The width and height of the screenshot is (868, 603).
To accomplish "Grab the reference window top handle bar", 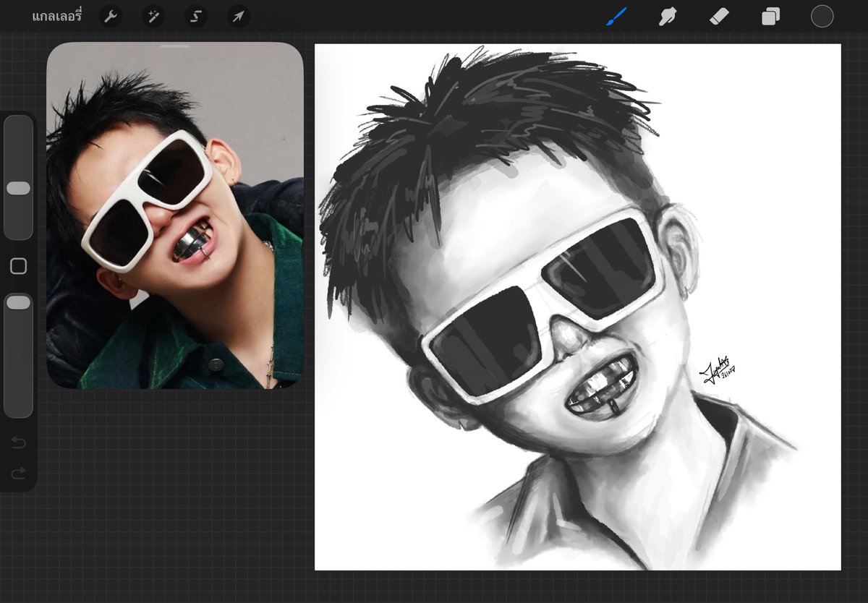I will coord(175,46).
